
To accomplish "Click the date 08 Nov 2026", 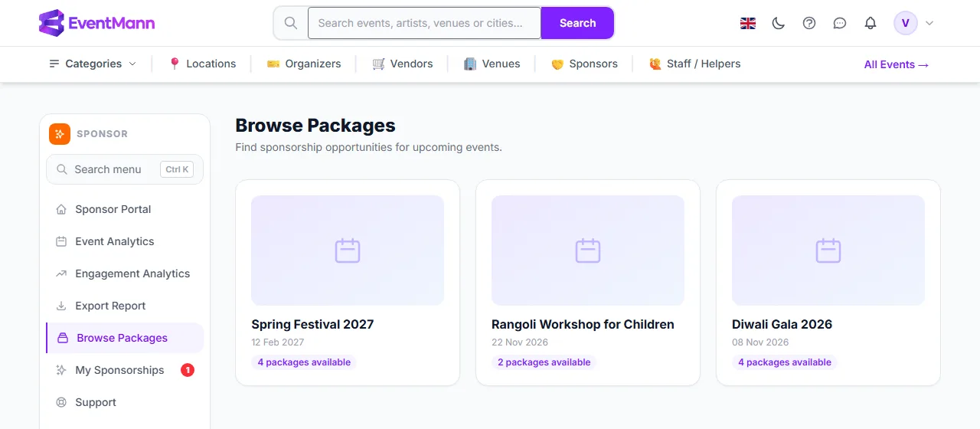I will 760,342.
